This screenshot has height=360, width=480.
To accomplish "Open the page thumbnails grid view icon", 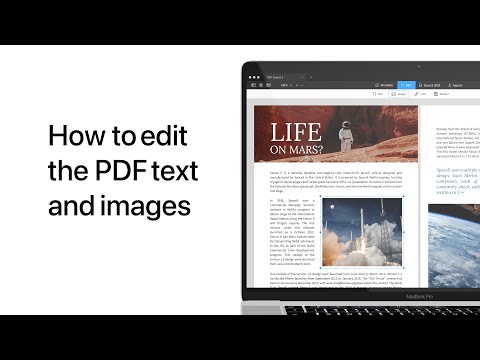I will (x=261, y=85).
